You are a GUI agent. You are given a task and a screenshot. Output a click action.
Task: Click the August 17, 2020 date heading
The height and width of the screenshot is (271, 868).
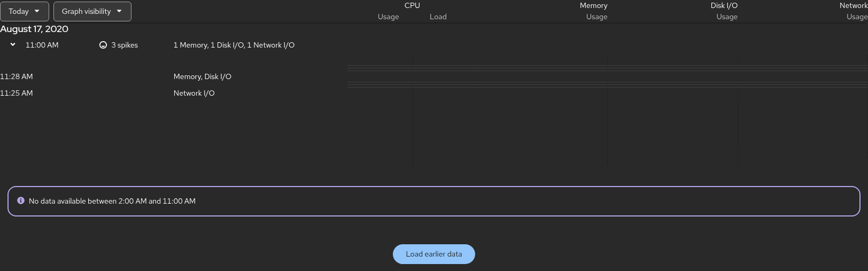[34, 29]
